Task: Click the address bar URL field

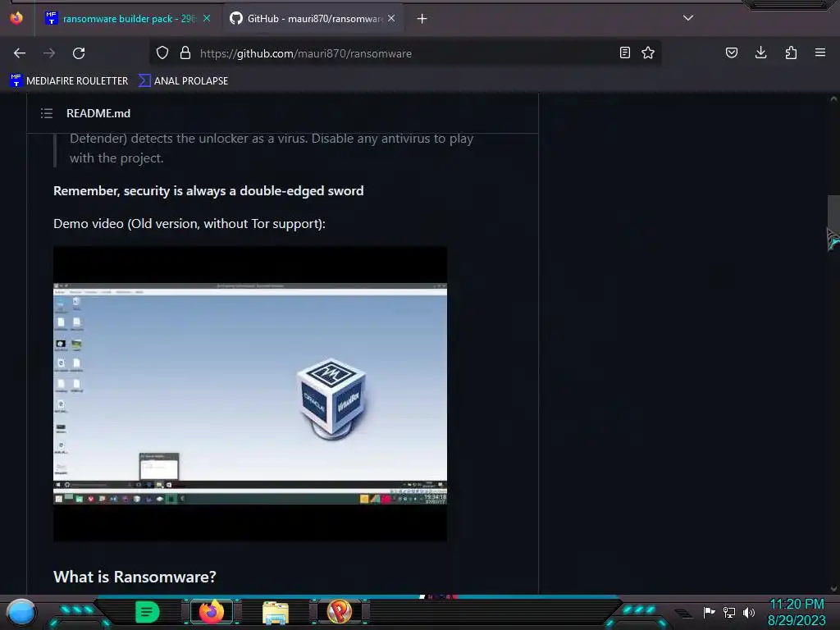Action: [407, 53]
